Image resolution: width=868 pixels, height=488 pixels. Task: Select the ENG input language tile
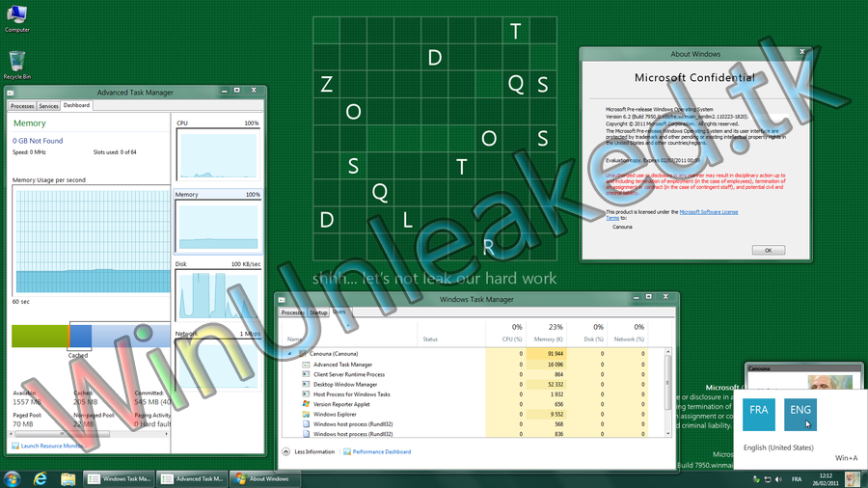pos(800,415)
